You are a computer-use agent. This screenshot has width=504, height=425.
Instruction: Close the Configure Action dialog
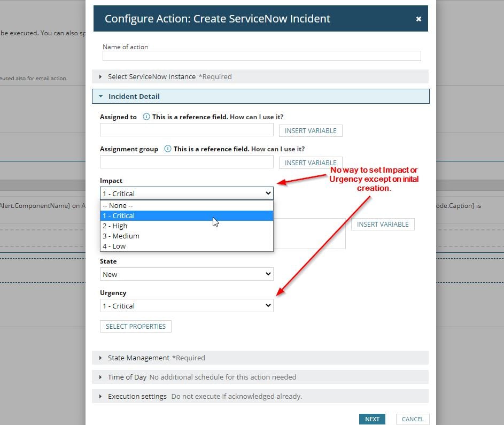(418, 19)
